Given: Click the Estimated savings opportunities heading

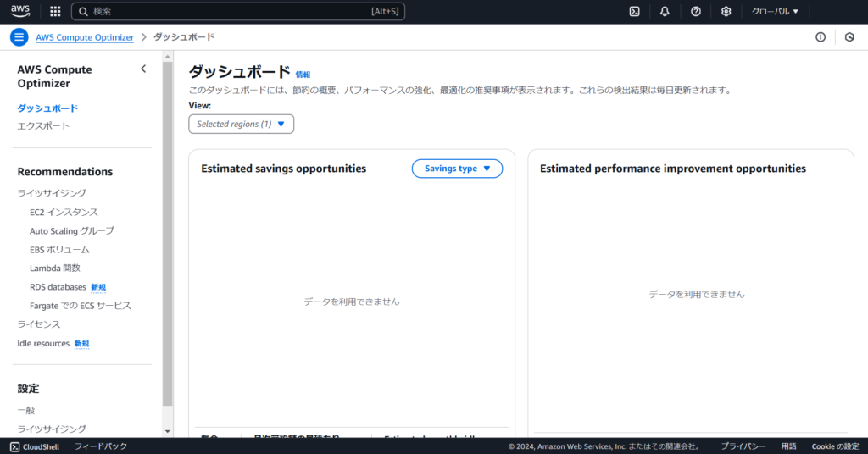Looking at the screenshot, I should [x=283, y=169].
